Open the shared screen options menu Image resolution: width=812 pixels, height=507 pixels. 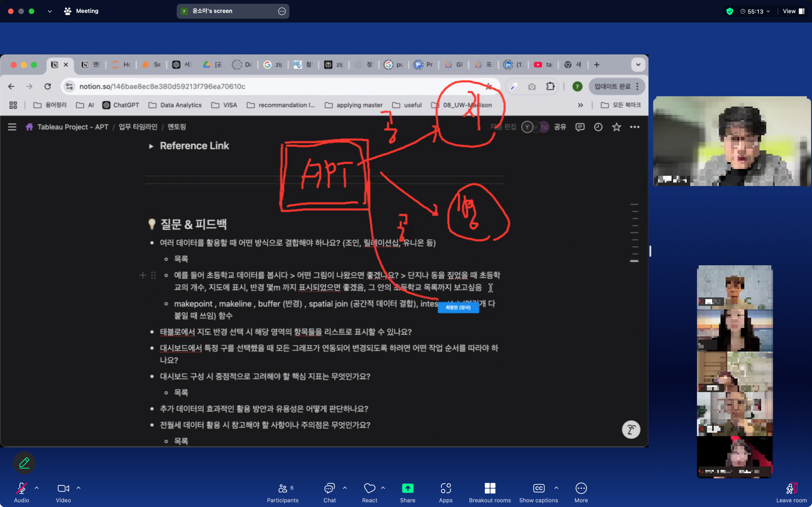point(281,11)
